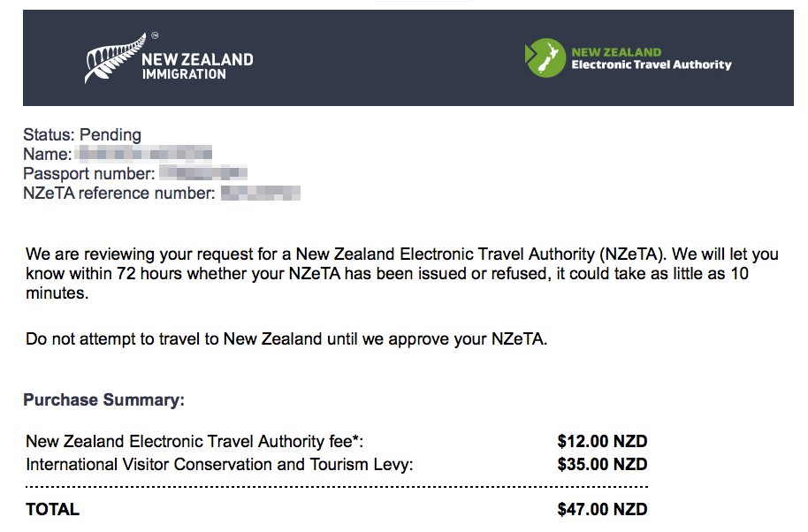Click the Electronic Travel Authority fee label
The width and height of the screenshot is (808, 532).
[x=194, y=442]
